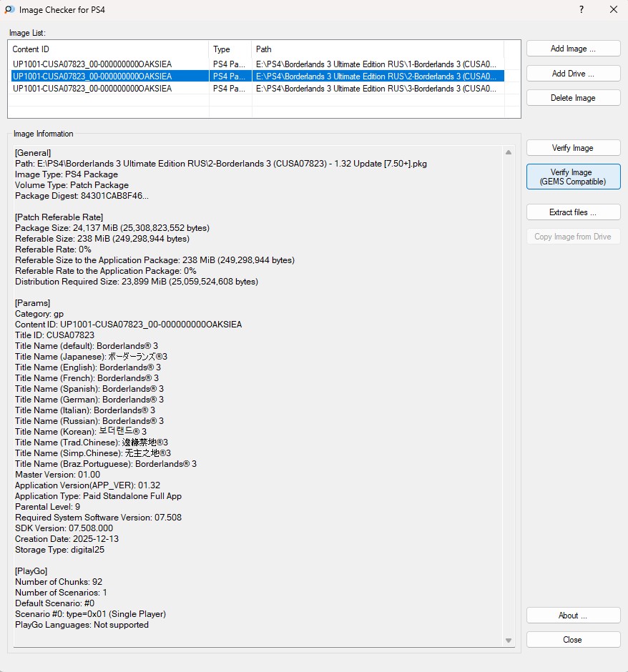Viewport: 628px width, 672px height.
Task: Click the Add Image button
Action: tap(573, 49)
